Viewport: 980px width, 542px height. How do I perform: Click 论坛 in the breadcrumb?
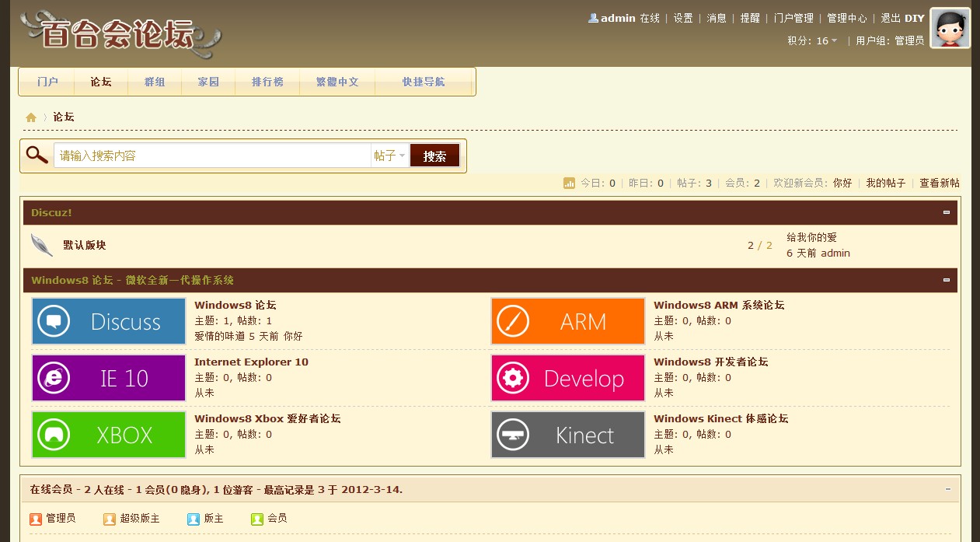64,117
